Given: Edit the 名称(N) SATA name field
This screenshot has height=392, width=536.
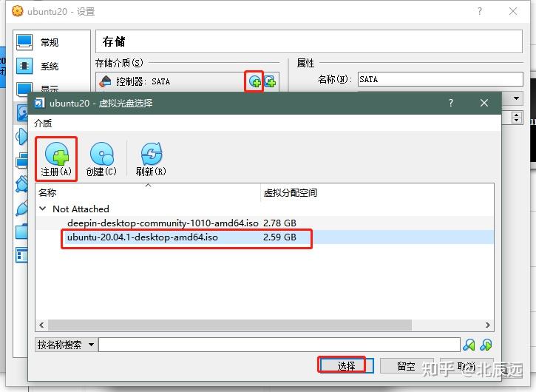Looking at the screenshot, I should pos(441,79).
